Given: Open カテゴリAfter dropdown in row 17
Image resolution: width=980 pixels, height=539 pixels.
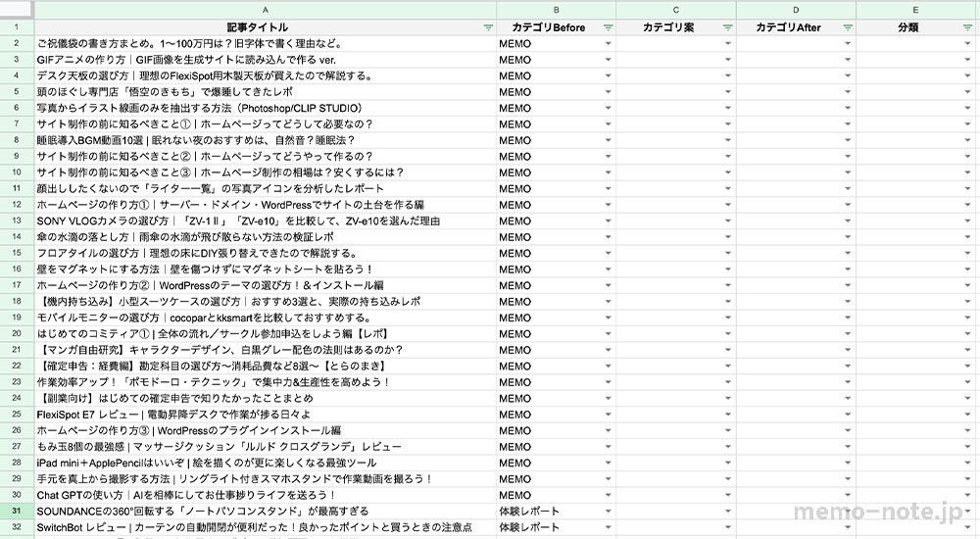Looking at the screenshot, I should click(848, 286).
